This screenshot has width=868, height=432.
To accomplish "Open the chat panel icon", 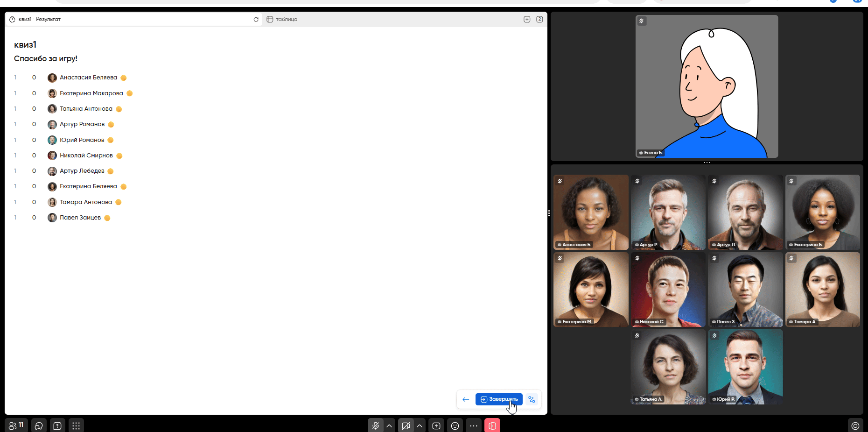I will click(39, 425).
